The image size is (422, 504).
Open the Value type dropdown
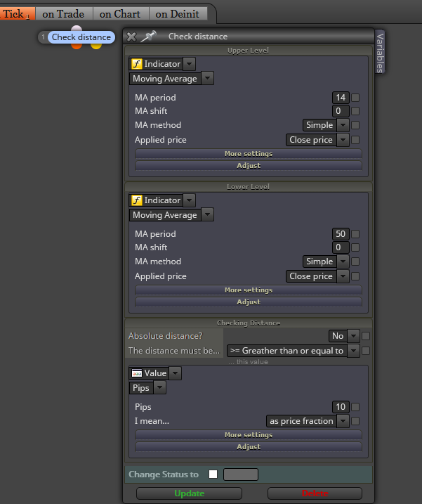[176, 373]
